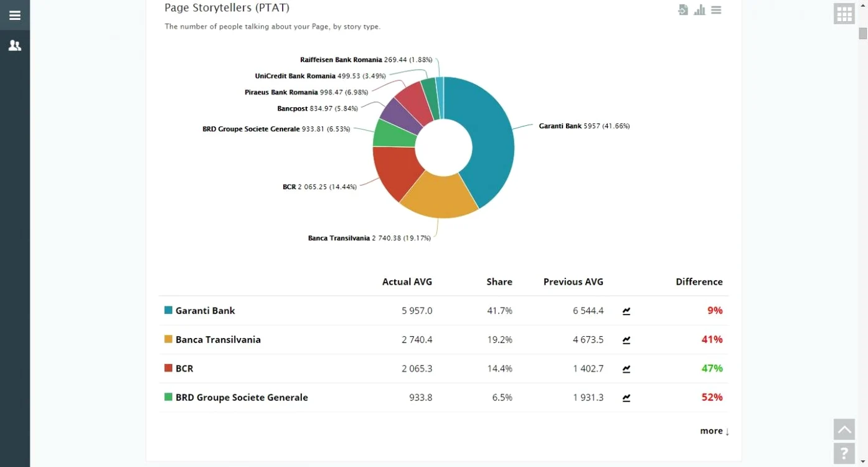Click the page vertical scrollbar thumb

pyautogui.click(x=863, y=34)
